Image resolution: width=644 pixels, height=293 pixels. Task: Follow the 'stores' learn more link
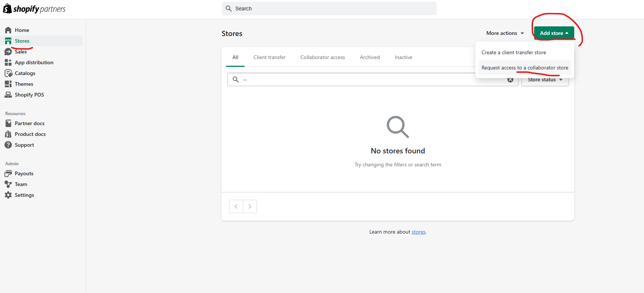pyautogui.click(x=418, y=232)
